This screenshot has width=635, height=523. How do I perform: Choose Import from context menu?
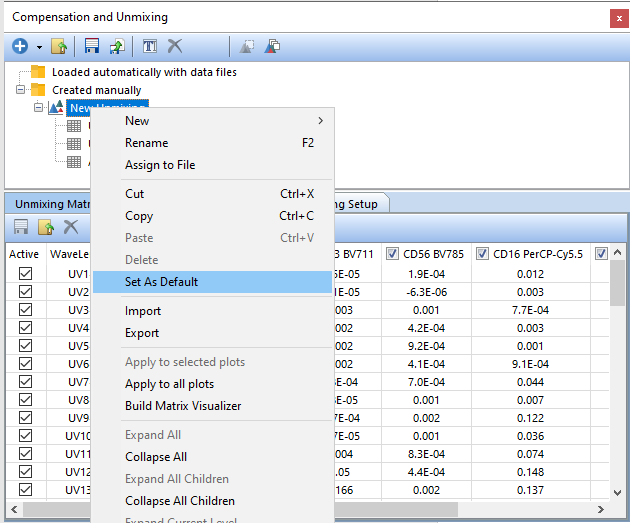pyautogui.click(x=212, y=311)
